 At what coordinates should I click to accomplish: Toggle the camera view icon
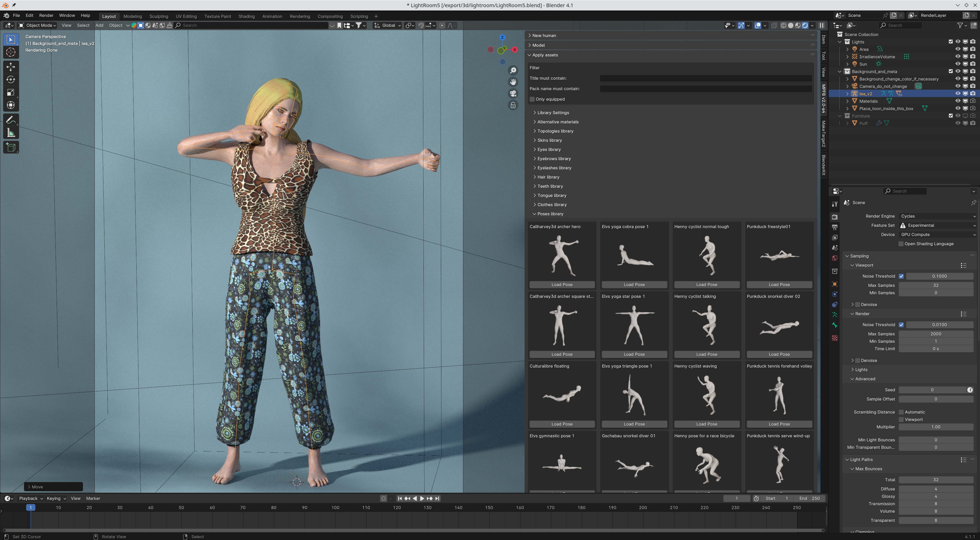click(513, 93)
